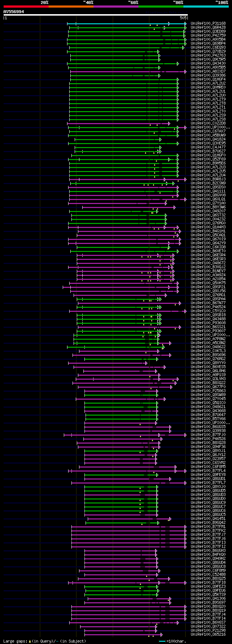Select the UniRef100_B9H5E6 label
232x644 pixels.
coord(208,163)
